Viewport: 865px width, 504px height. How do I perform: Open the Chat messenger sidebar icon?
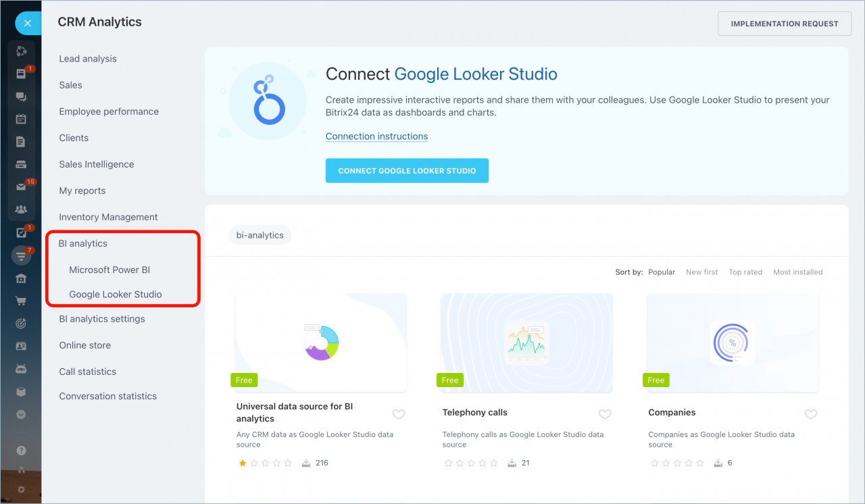[21, 97]
